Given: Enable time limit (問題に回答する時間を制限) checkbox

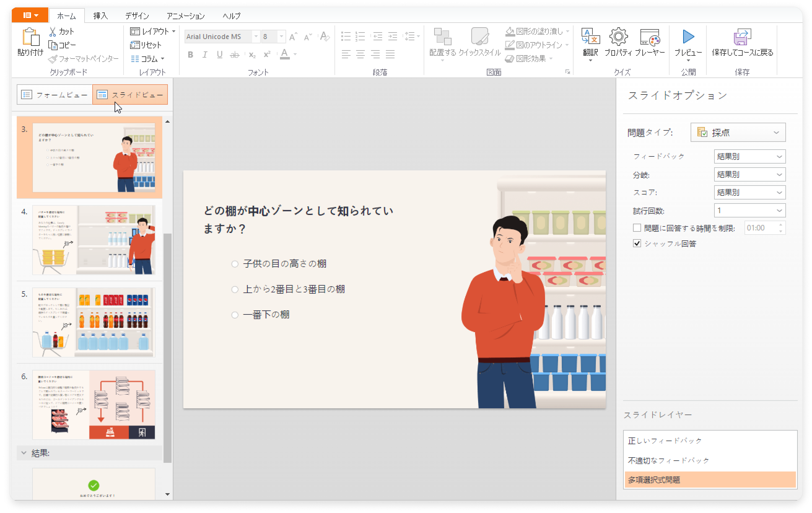Looking at the screenshot, I should pyautogui.click(x=637, y=228).
